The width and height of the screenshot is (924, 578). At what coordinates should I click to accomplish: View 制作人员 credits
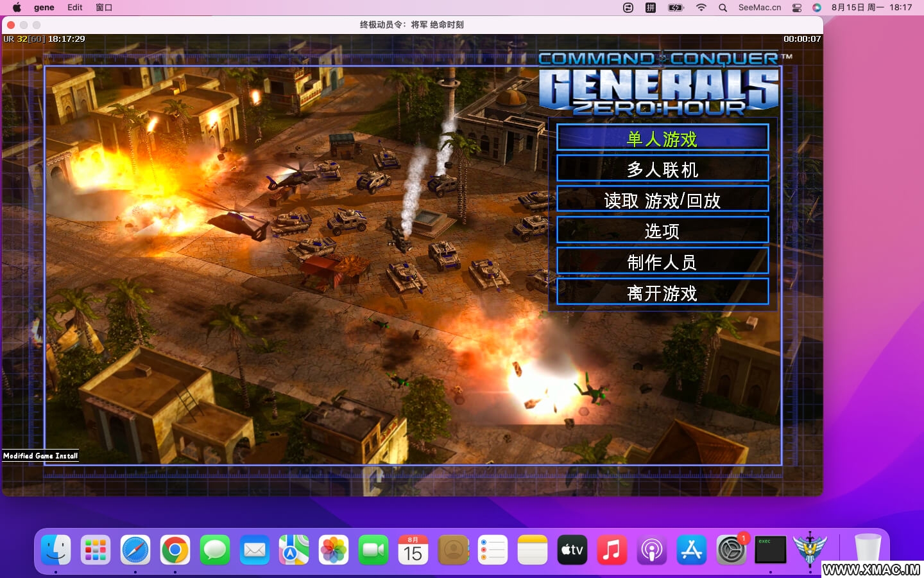tap(662, 261)
